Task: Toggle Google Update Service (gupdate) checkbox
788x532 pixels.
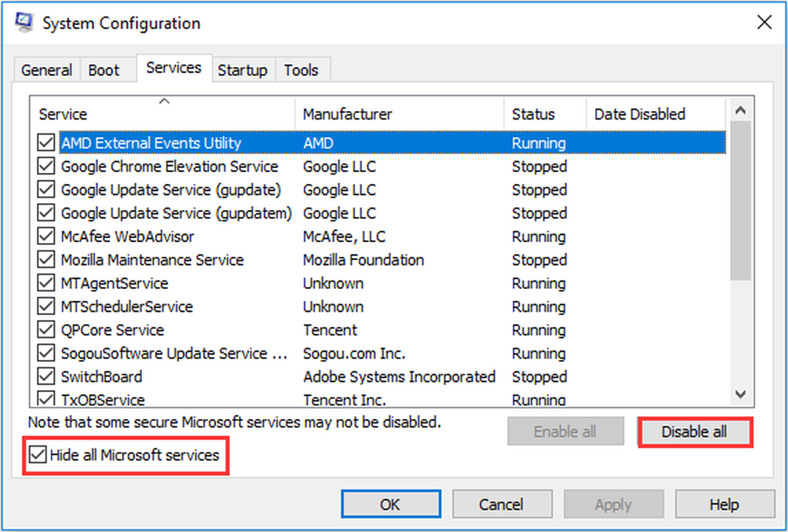Action: click(47, 190)
